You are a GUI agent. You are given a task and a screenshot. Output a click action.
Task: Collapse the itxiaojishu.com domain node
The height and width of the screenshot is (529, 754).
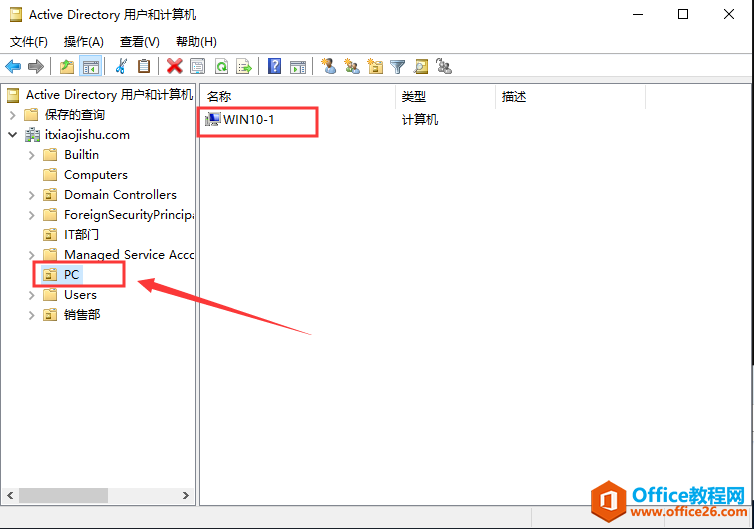[x=13, y=135]
